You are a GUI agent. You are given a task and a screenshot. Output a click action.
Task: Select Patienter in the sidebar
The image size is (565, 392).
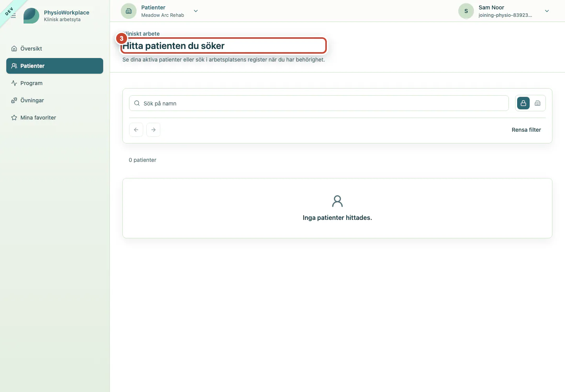(x=55, y=66)
